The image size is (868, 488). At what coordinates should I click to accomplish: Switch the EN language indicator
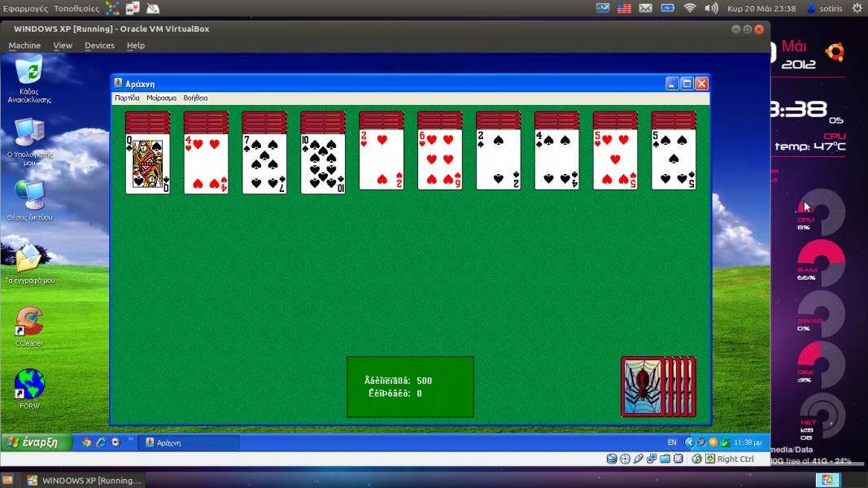coord(672,442)
